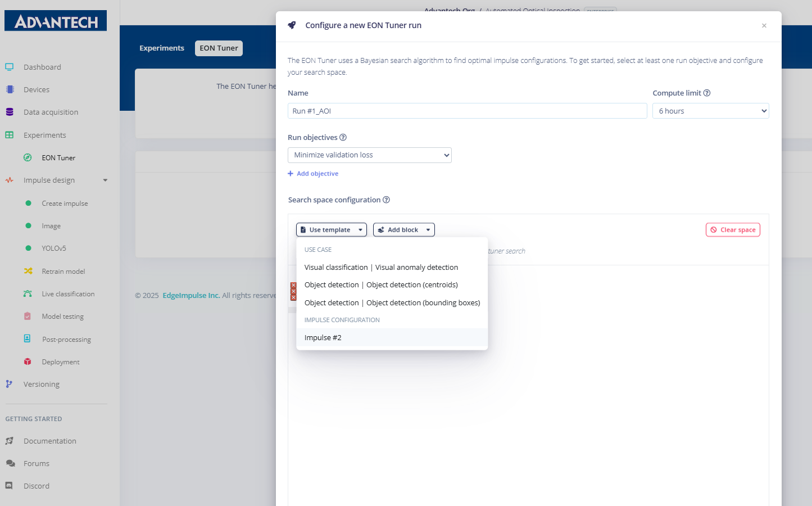Screen dimensions: 812x506
Task: Click the Devices chip icon
Action: pyautogui.click(x=10, y=89)
